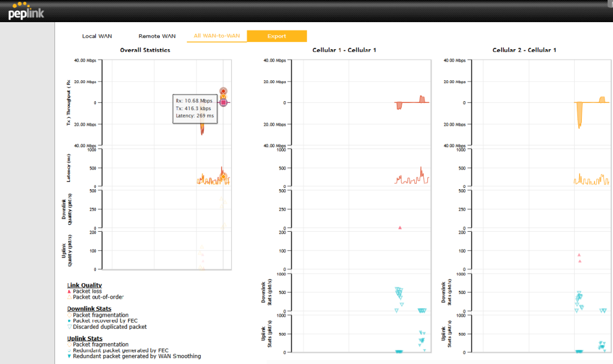613x364 pixels.
Task: Click the Uplink Stats legend heading
Action: tap(85, 338)
